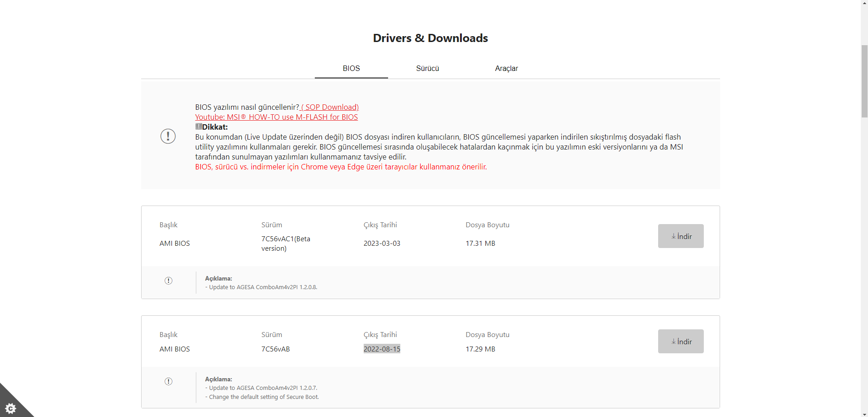Click the Drivers & Downloads heading
The image size is (868, 417).
431,38
